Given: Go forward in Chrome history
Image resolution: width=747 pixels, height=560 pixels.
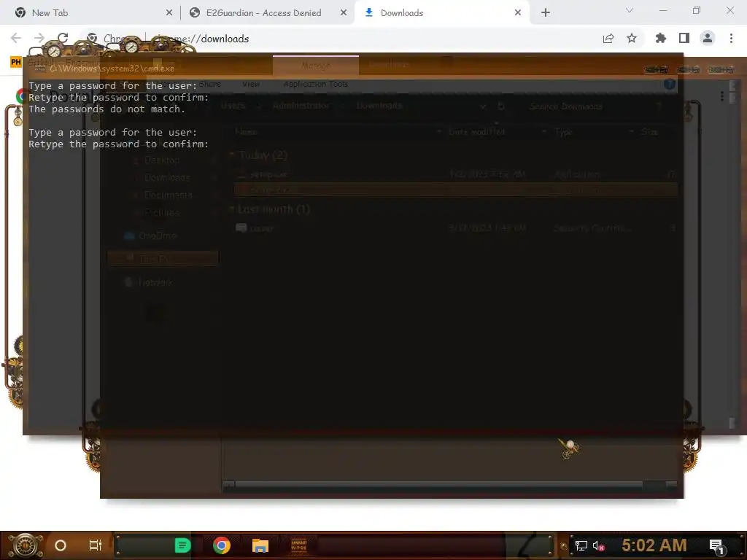Looking at the screenshot, I should [39, 38].
